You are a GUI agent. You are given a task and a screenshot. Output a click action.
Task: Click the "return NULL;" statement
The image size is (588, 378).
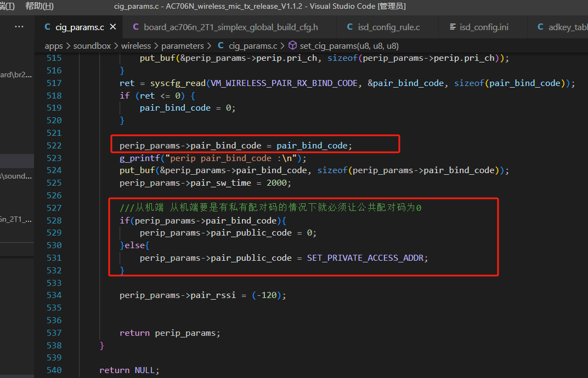tap(129, 370)
